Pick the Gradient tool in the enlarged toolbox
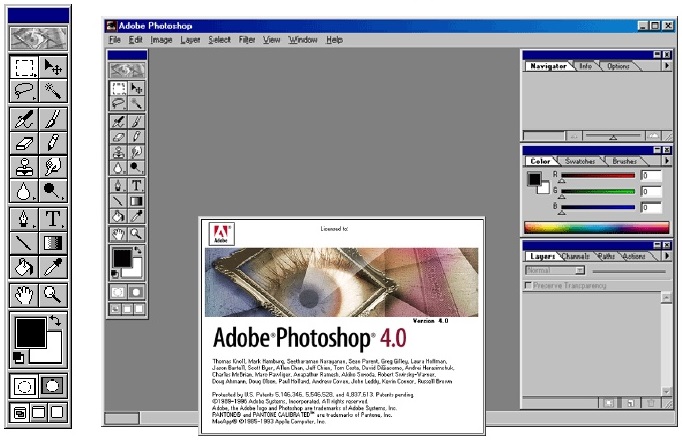Screen dimensions: 682x440 click(x=53, y=243)
